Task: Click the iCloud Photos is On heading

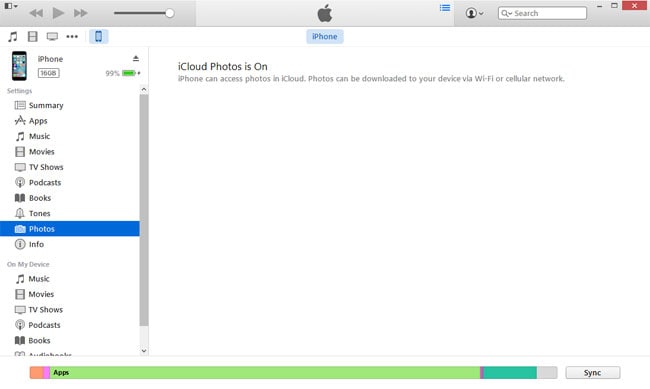Action: [x=223, y=66]
